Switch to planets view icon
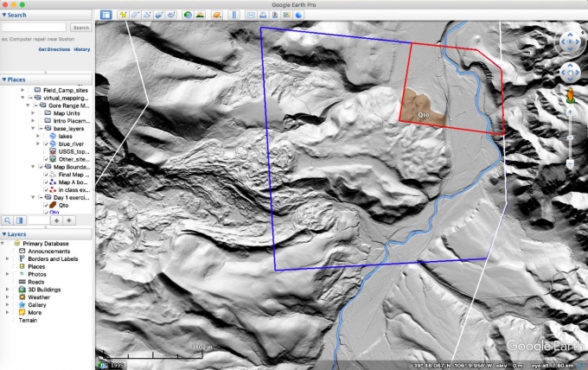 tap(217, 15)
